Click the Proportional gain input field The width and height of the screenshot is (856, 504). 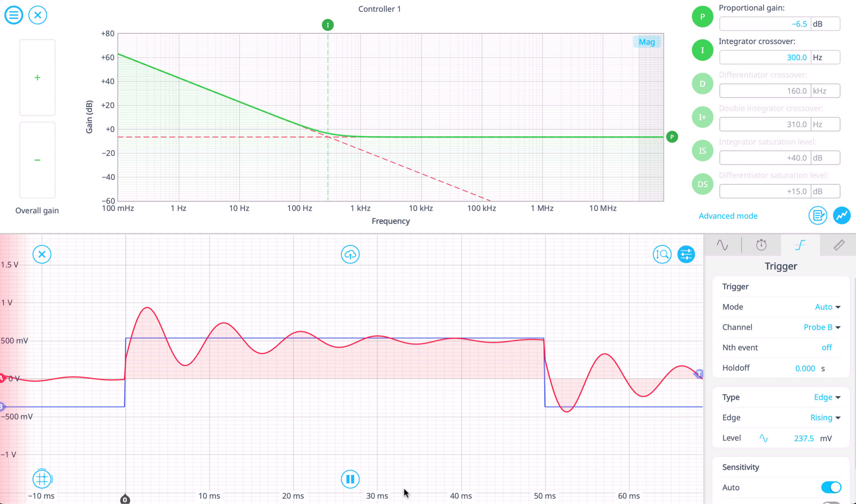[765, 24]
